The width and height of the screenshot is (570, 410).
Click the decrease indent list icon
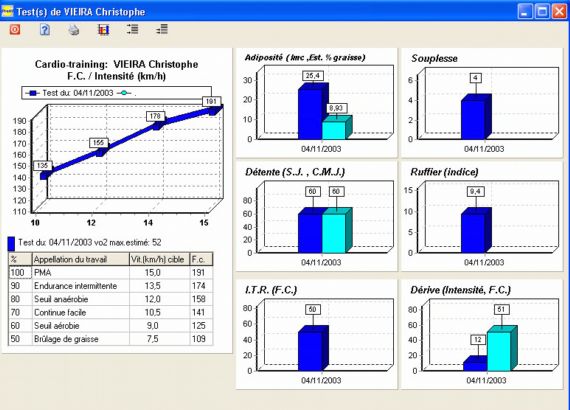162,29
